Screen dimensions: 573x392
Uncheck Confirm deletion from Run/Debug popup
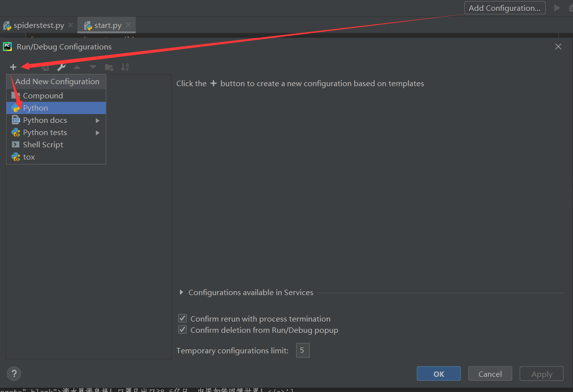[x=182, y=329]
